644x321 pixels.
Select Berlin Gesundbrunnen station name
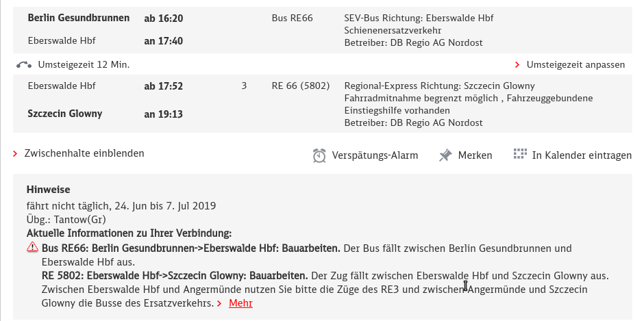[x=79, y=18]
